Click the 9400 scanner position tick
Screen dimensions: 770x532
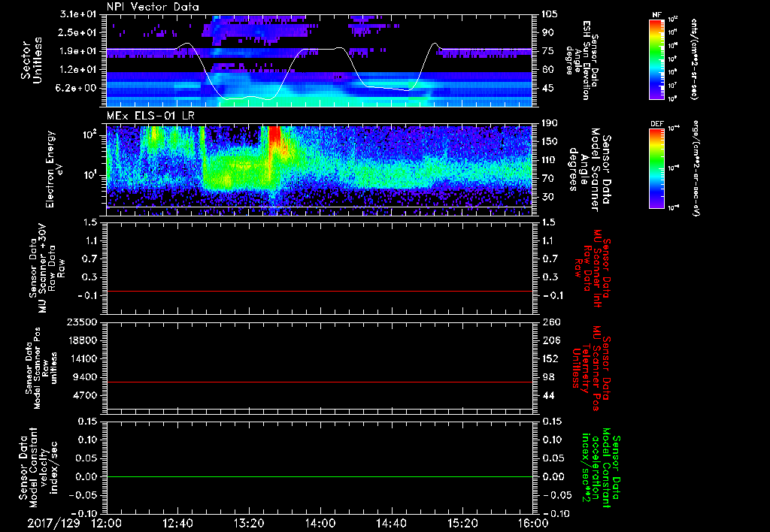pos(86,377)
